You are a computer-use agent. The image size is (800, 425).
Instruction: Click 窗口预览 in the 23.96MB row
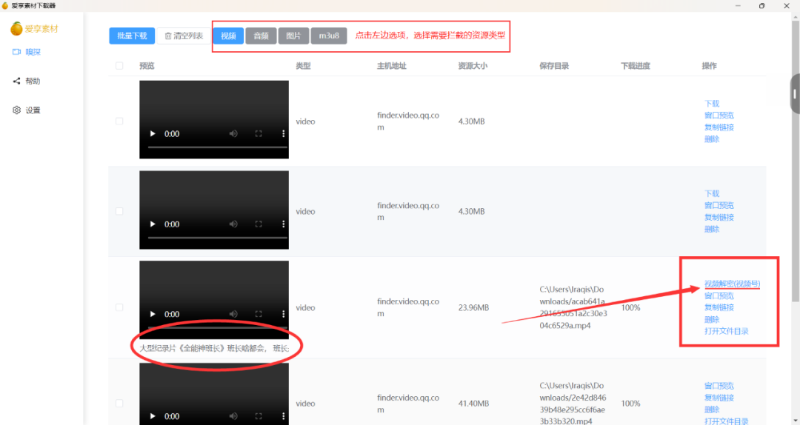pos(719,295)
